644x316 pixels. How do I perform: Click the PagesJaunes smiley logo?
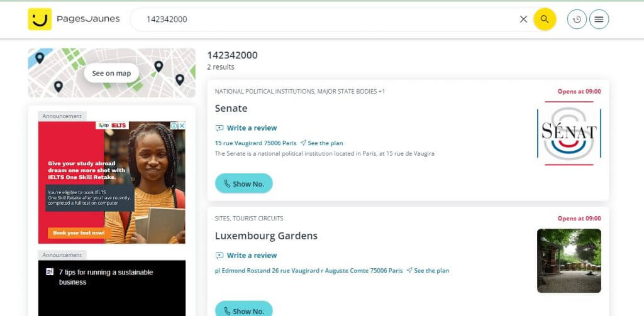point(40,19)
